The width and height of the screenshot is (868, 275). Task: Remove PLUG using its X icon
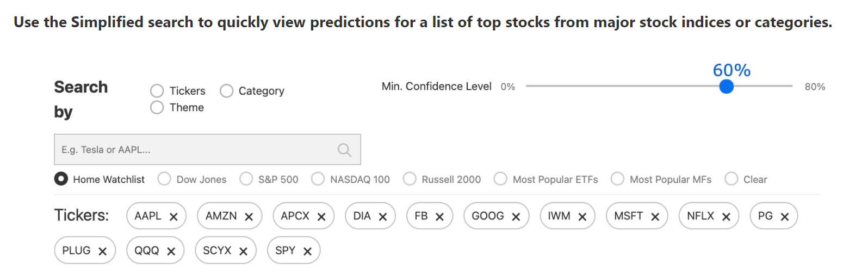point(102,251)
